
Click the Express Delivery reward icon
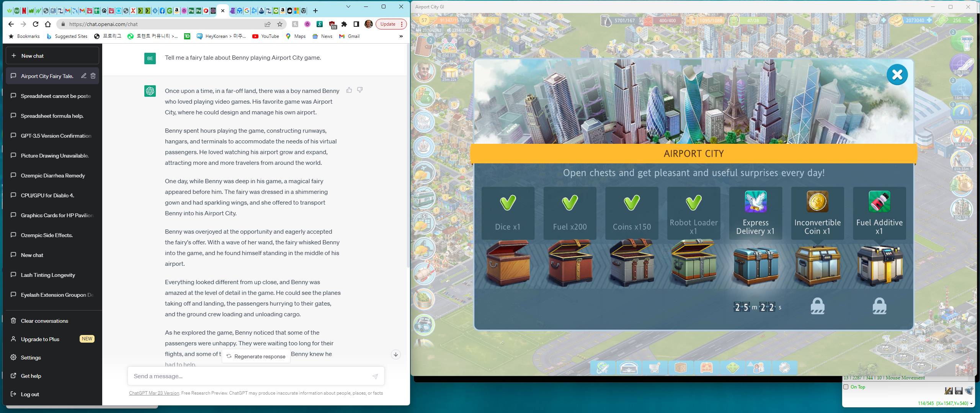tap(756, 202)
